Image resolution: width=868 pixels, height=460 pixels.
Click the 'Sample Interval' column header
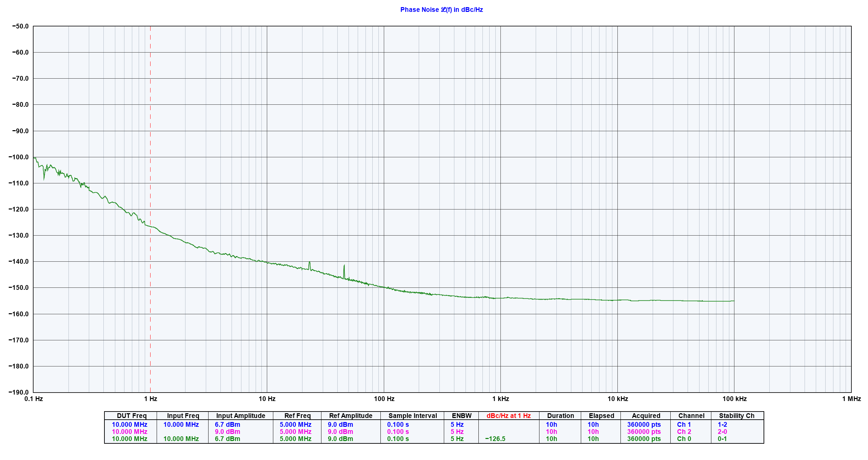(x=413, y=416)
